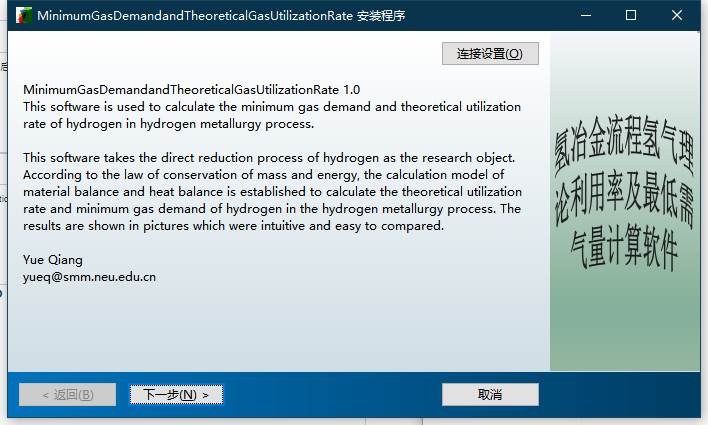
Task: Open the 连接设置(O) connection settings
Action: pyautogui.click(x=490, y=54)
